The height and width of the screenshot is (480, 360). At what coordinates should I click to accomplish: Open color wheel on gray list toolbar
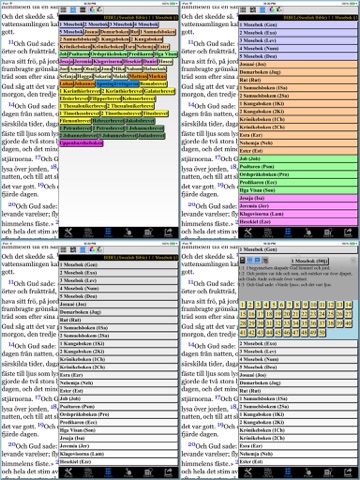pyautogui.click(x=92, y=250)
